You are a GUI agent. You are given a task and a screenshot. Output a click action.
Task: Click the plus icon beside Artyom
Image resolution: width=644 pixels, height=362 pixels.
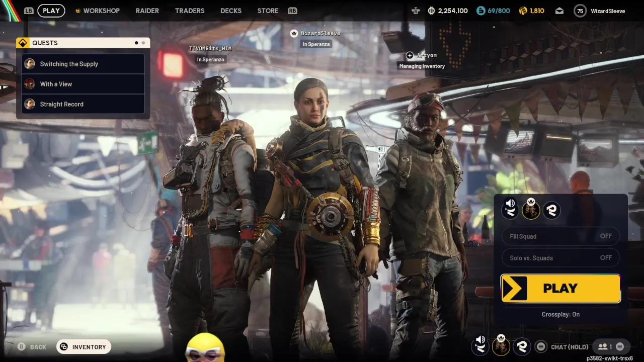410,55
